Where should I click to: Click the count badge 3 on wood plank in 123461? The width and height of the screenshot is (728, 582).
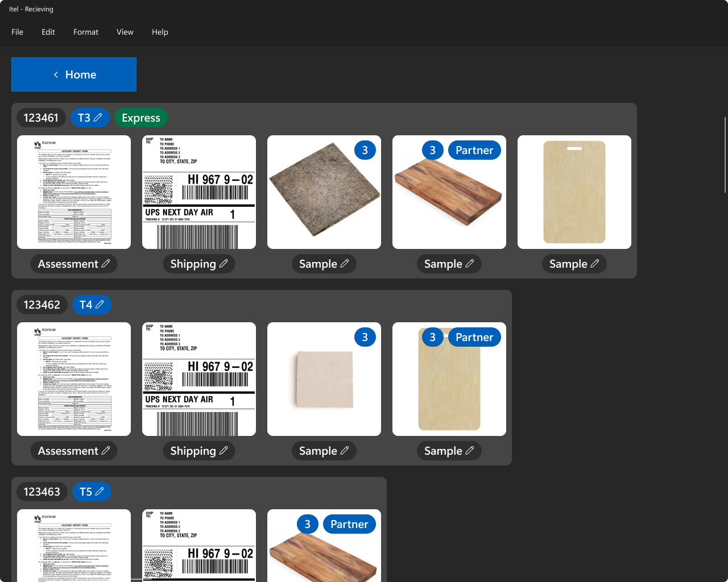tap(433, 150)
